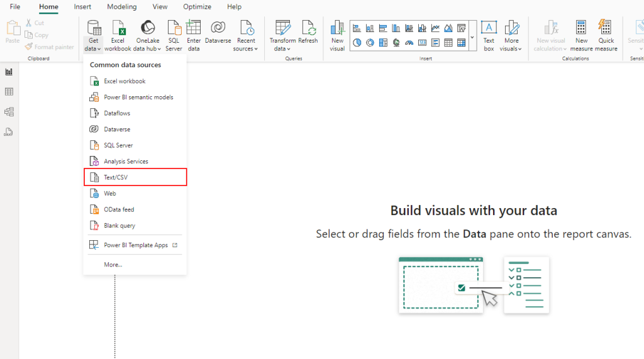The image size is (644, 359).
Task: Open DAX query view in sidebar
Action: coord(9,132)
